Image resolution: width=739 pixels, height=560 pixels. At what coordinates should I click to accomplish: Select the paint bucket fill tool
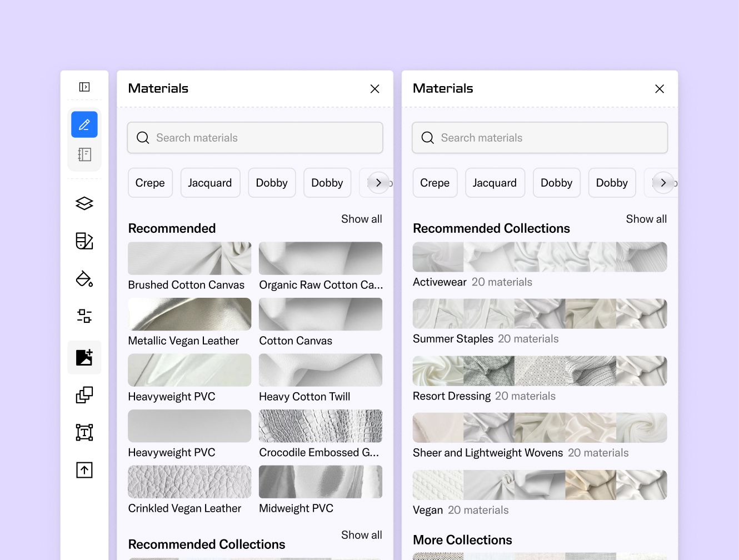coord(84,278)
